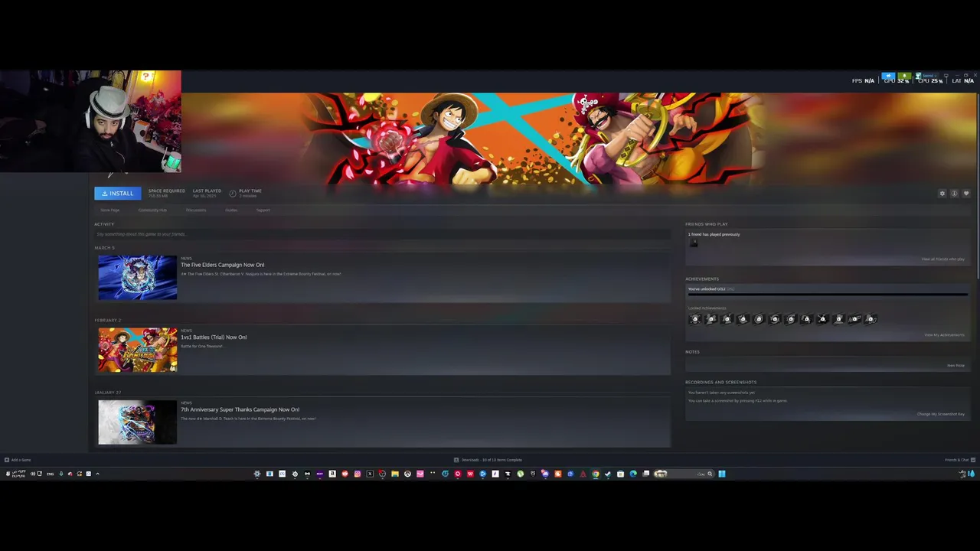Open the Store Page tab
980x551 pixels.
click(x=110, y=210)
